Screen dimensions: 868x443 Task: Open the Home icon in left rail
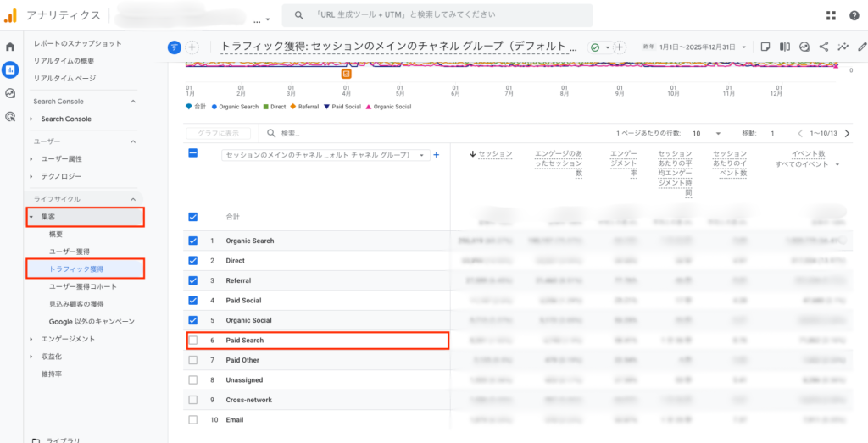click(10, 47)
